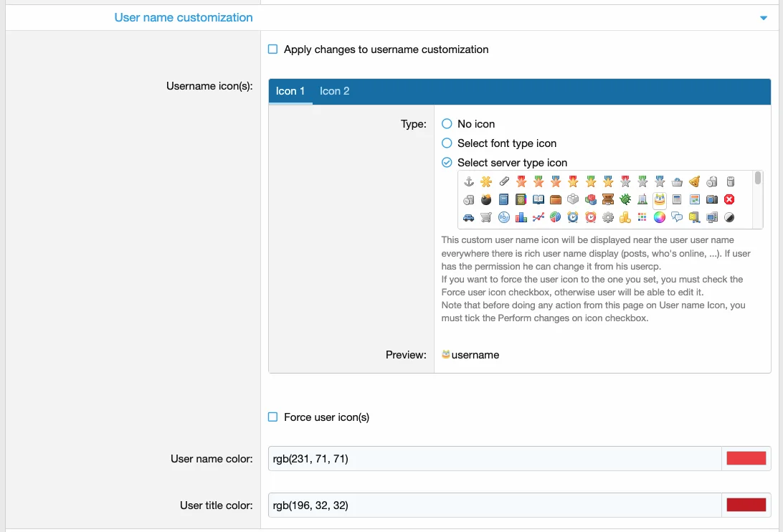Select the No icon radio option
This screenshot has height=532, width=783.
point(447,124)
